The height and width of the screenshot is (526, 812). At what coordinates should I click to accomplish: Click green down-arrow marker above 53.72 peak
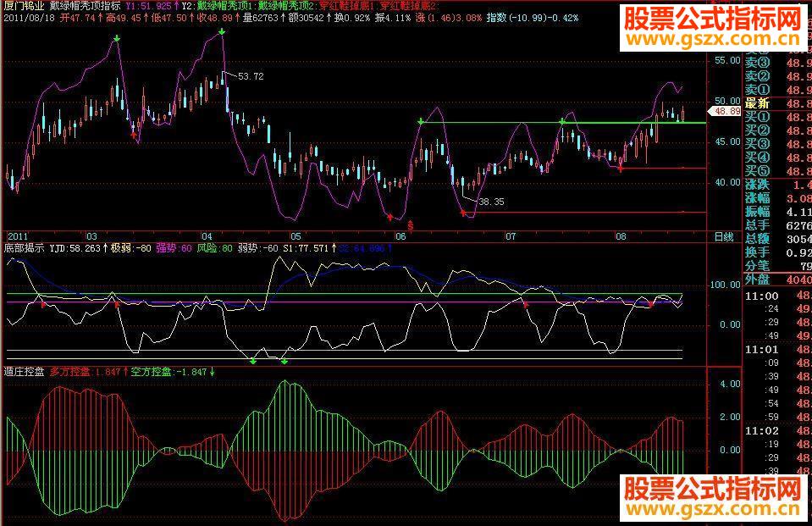pyautogui.click(x=222, y=32)
